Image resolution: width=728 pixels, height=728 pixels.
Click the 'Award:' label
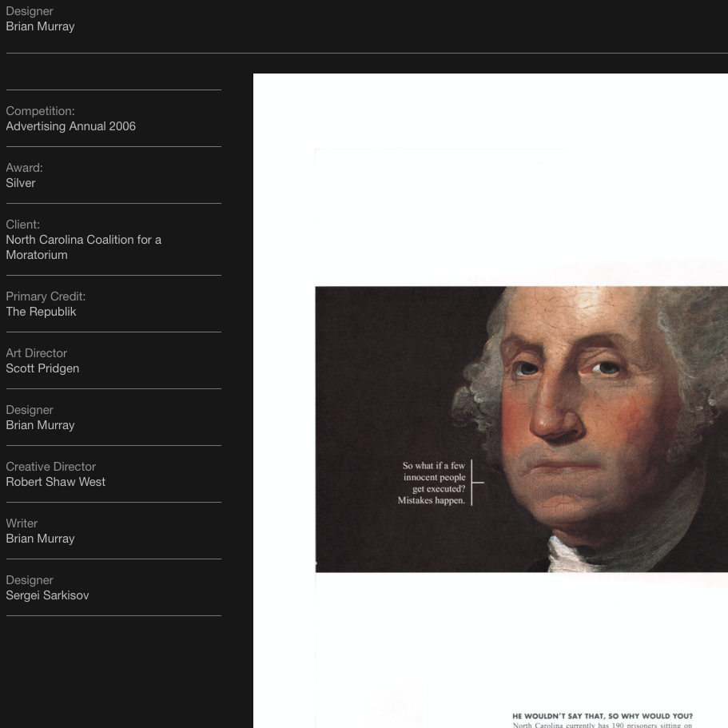pyautogui.click(x=24, y=168)
